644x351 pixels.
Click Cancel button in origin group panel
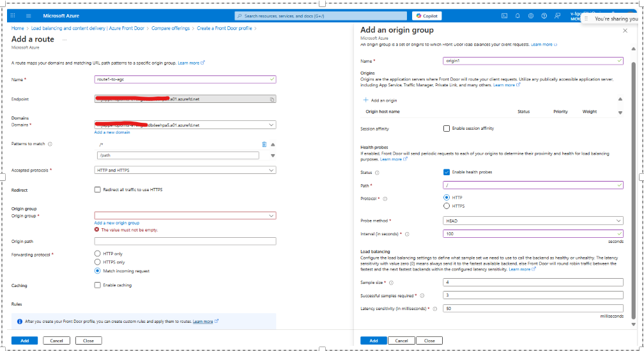[x=401, y=341]
